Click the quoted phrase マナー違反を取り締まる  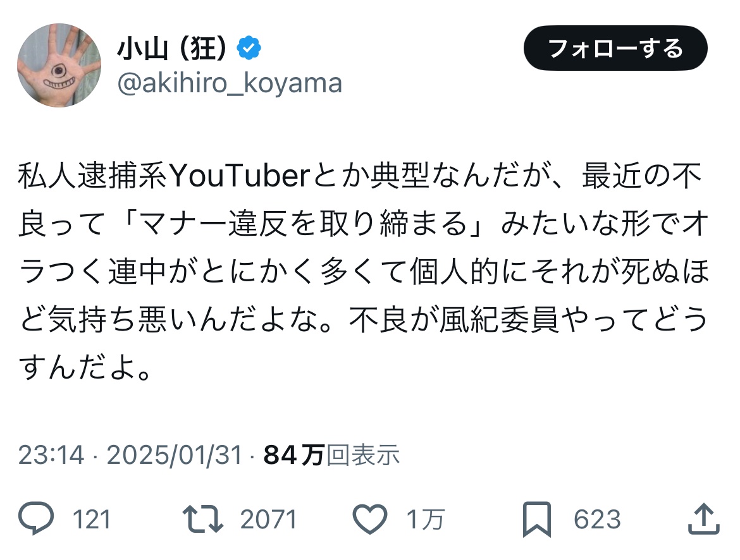[x=304, y=224]
